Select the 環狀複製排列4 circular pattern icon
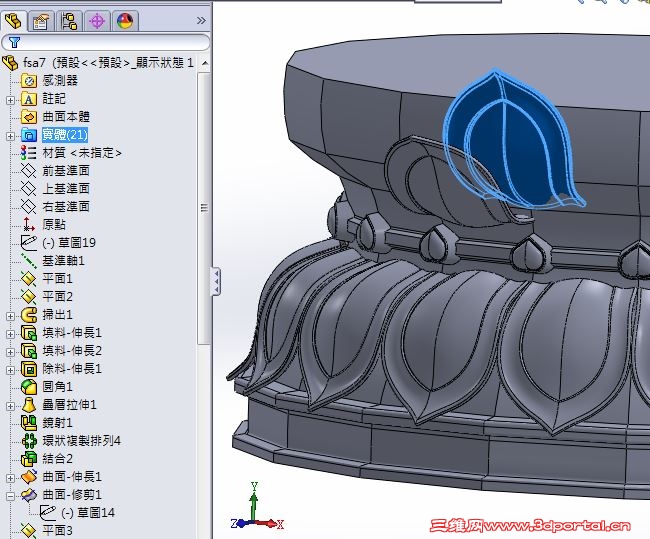 tap(29, 441)
